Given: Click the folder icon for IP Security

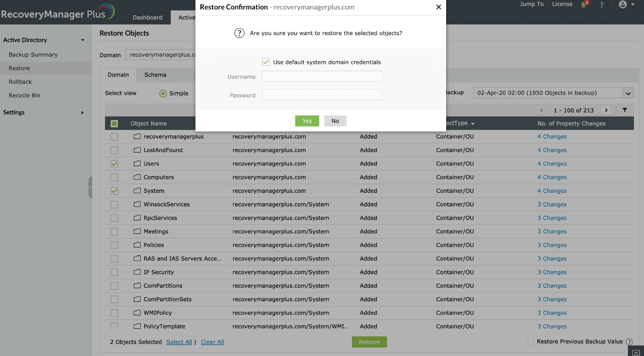Looking at the screenshot, I should tap(137, 272).
